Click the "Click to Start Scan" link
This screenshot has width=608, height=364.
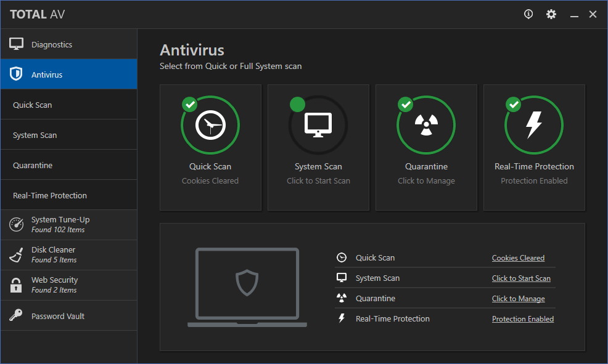click(x=521, y=278)
